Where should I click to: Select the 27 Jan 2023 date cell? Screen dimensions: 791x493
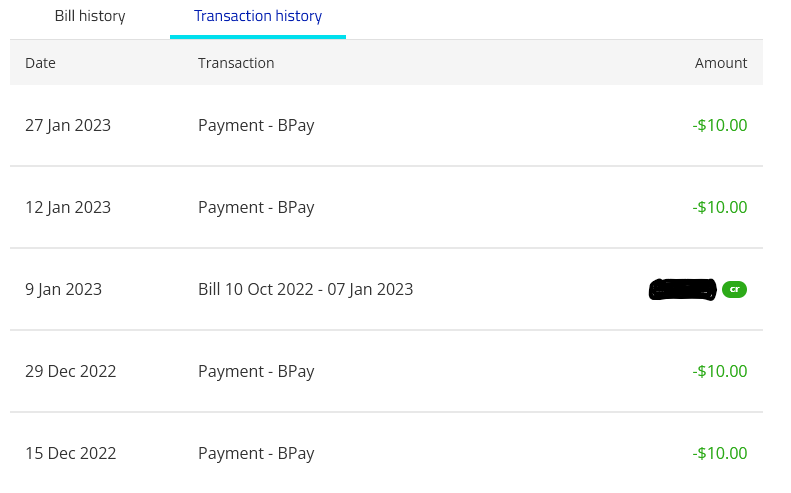pyautogui.click(x=68, y=125)
